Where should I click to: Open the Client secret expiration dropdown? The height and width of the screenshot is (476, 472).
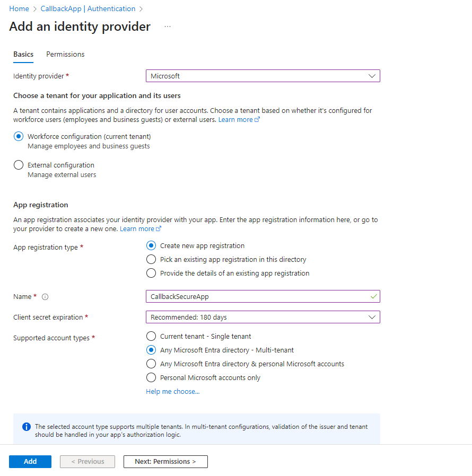(263, 317)
